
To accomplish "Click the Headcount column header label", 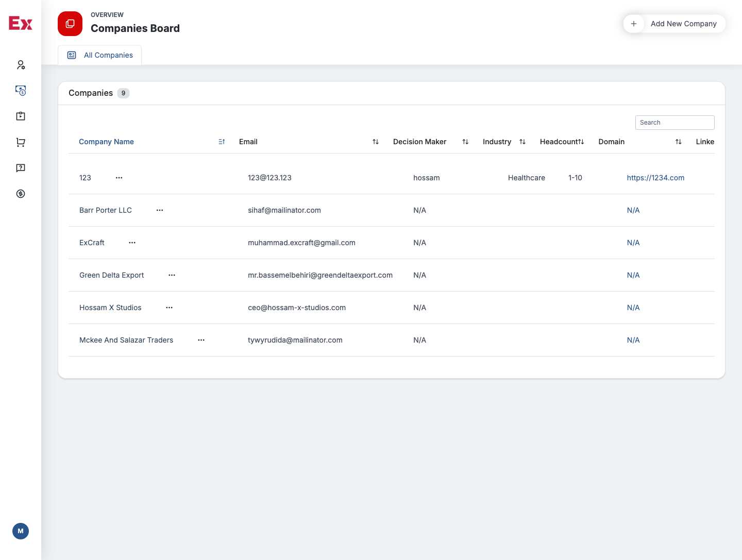I will [559, 142].
